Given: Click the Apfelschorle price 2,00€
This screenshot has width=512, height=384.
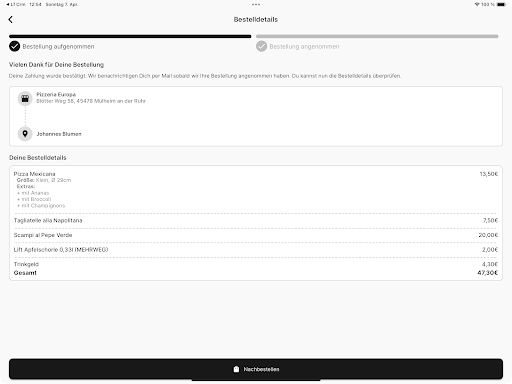Looking at the screenshot, I should pyautogui.click(x=490, y=250).
